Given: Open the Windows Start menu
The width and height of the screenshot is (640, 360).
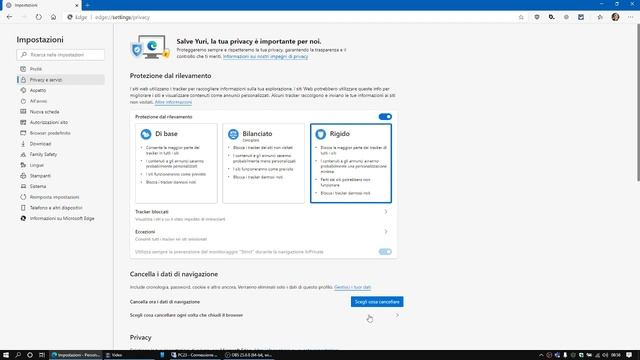Looking at the screenshot, I should click(6, 355).
